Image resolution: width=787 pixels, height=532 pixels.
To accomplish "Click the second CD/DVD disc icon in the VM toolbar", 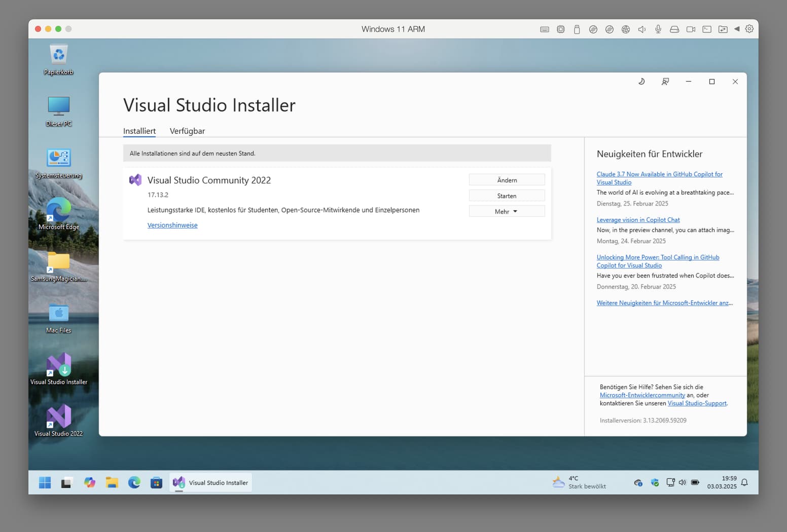I will 610,29.
